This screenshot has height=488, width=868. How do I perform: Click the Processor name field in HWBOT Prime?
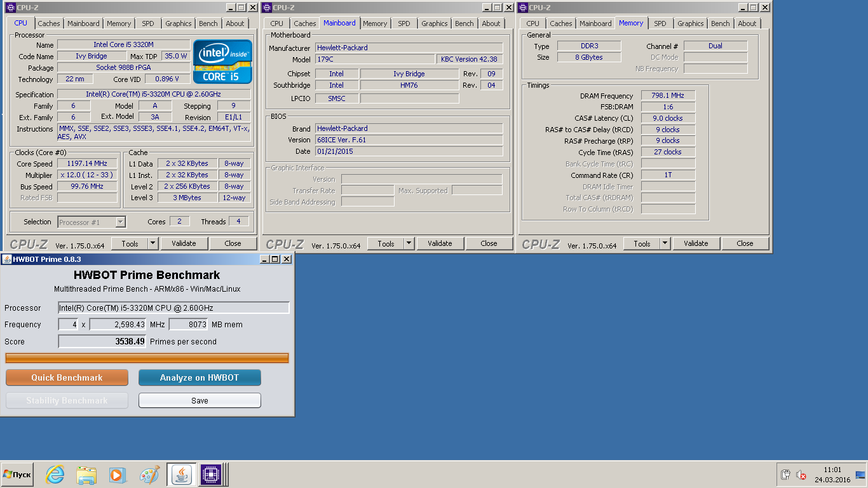coord(173,308)
